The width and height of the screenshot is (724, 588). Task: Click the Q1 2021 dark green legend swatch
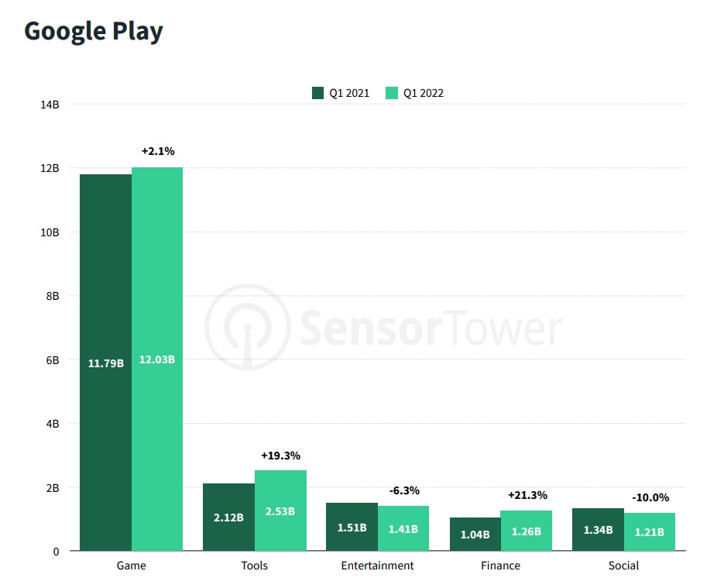pyautogui.click(x=317, y=93)
